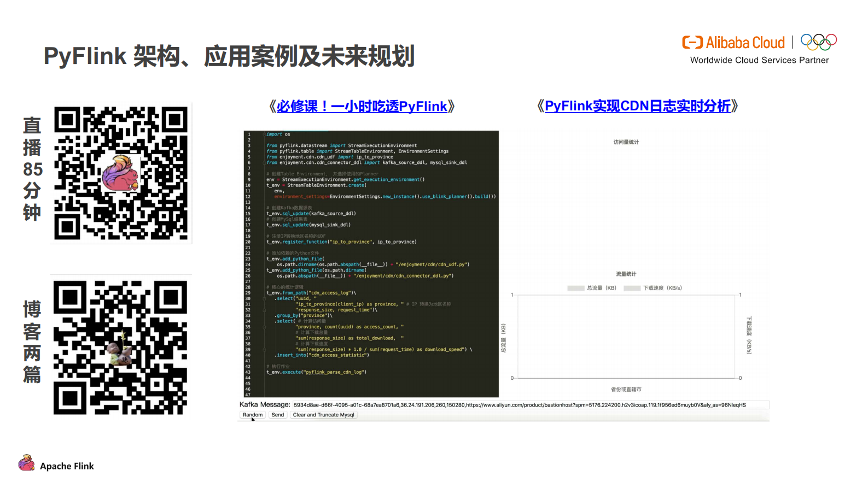The width and height of the screenshot is (868, 488).
Task: Click the Apache Flink footer text
Action: point(67,466)
